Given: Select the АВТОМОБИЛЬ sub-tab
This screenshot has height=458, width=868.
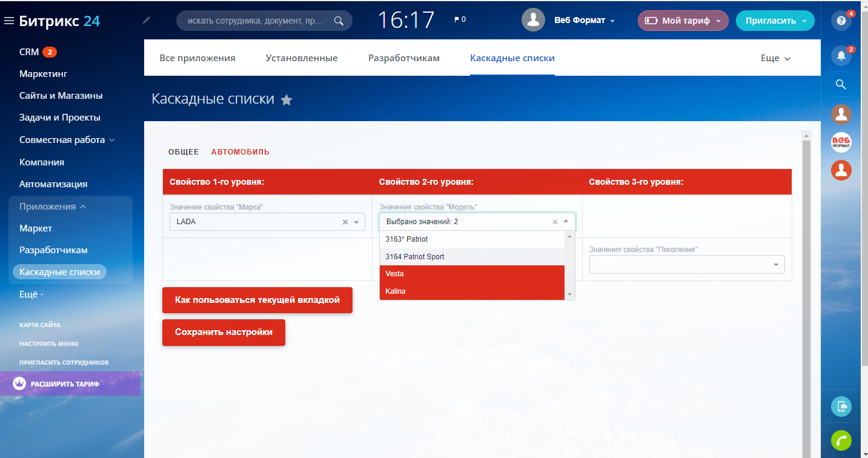Looking at the screenshot, I should tap(240, 152).
